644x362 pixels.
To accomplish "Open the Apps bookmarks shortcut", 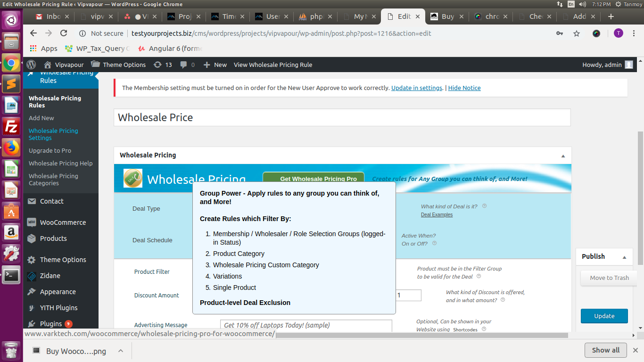I will 43,49.
